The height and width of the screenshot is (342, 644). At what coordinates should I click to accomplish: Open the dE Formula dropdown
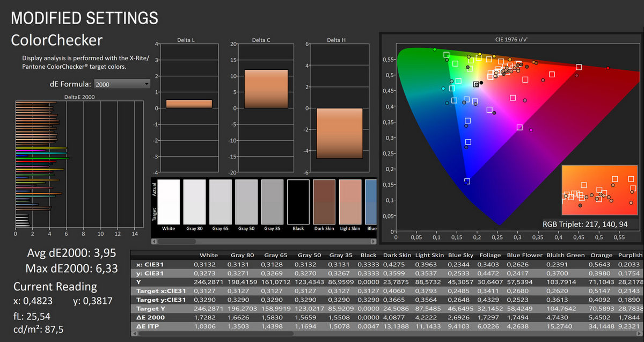[x=122, y=84]
